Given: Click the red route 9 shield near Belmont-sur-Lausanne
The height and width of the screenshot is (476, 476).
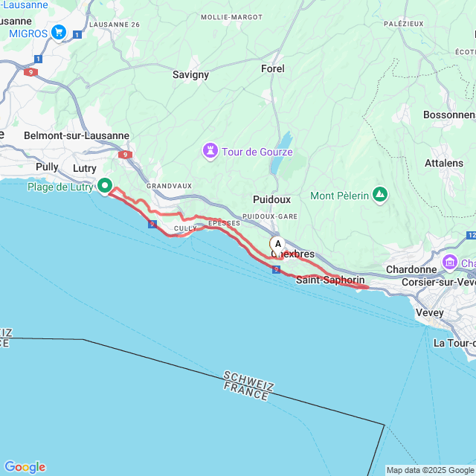Looking at the screenshot, I should click(125, 155).
